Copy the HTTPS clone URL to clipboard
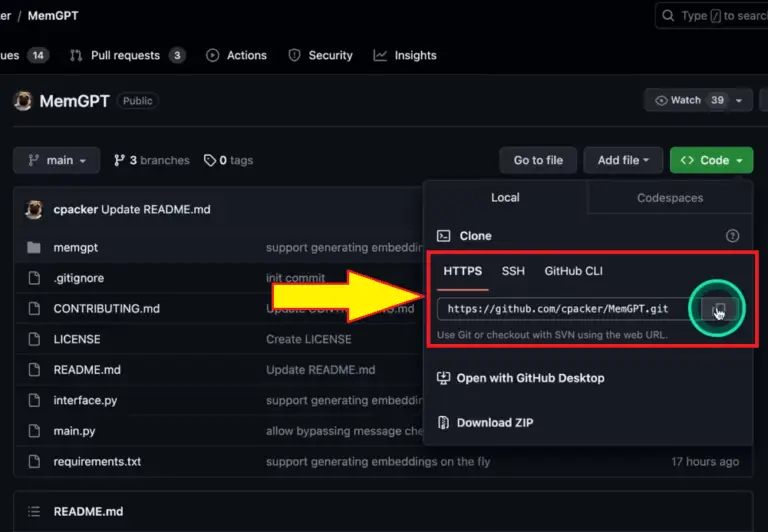The image size is (768, 532). (x=719, y=310)
